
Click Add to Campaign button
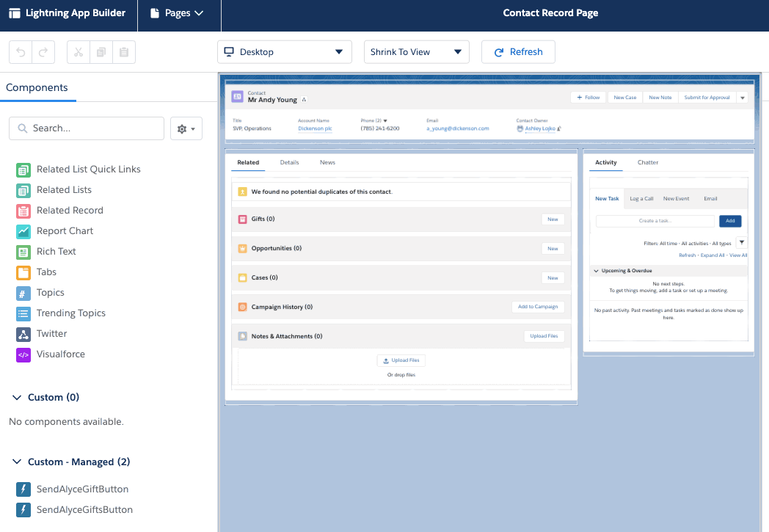pyautogui.click(x=538, y=307)
